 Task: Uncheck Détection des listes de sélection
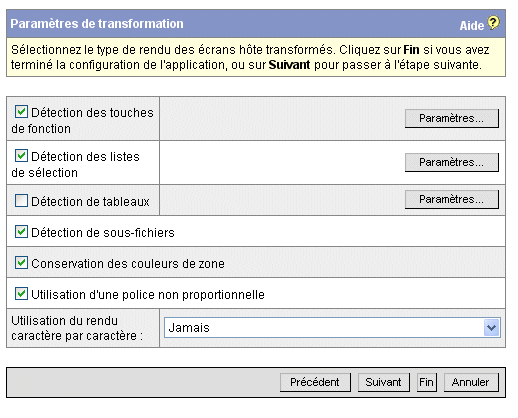21,156
